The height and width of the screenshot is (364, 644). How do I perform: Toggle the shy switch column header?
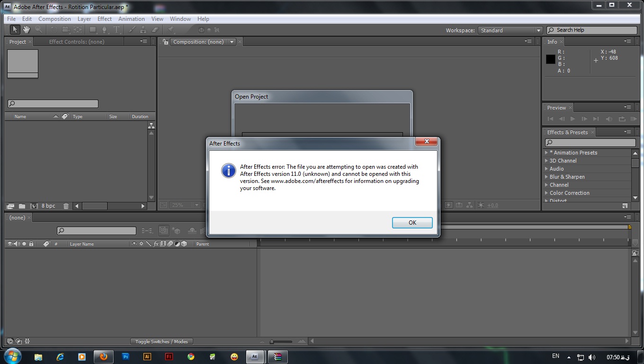click(x=134, y=244)
